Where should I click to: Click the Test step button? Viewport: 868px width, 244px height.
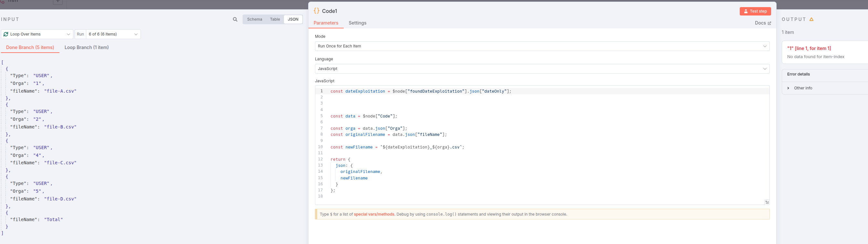(755, 11)
